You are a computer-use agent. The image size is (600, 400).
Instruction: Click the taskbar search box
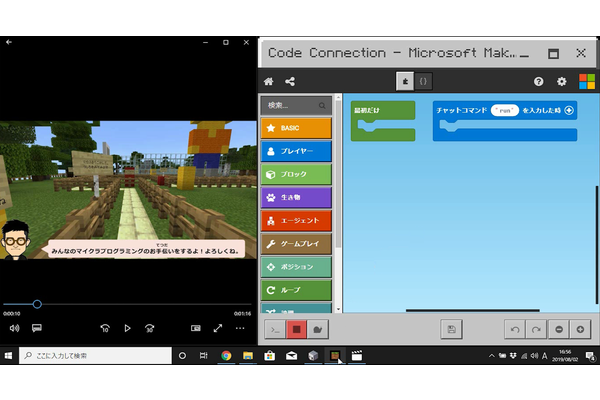tap(96, 356)
